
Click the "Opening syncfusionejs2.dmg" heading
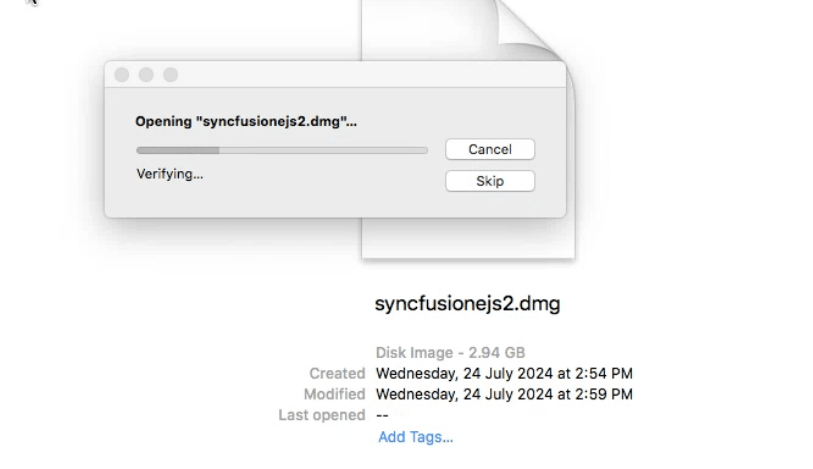click(246, 122)
